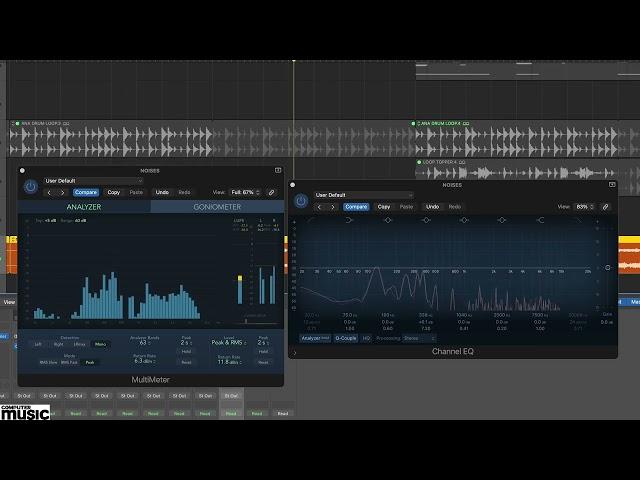Image resolution: width=640 pixels, height=480 pixels.
Task: Open the View Full 67% size menu in MultiMeter
Action: 245,192
